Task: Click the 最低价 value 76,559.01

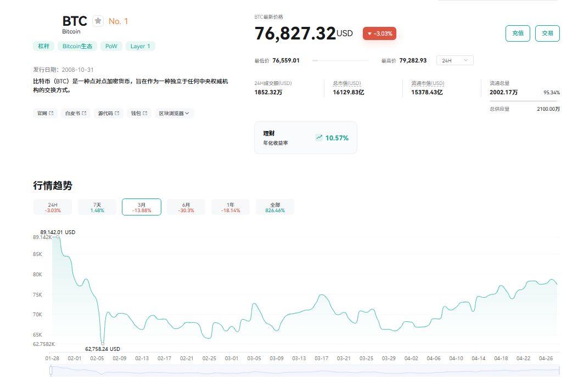Action: (x=286, y=60)
